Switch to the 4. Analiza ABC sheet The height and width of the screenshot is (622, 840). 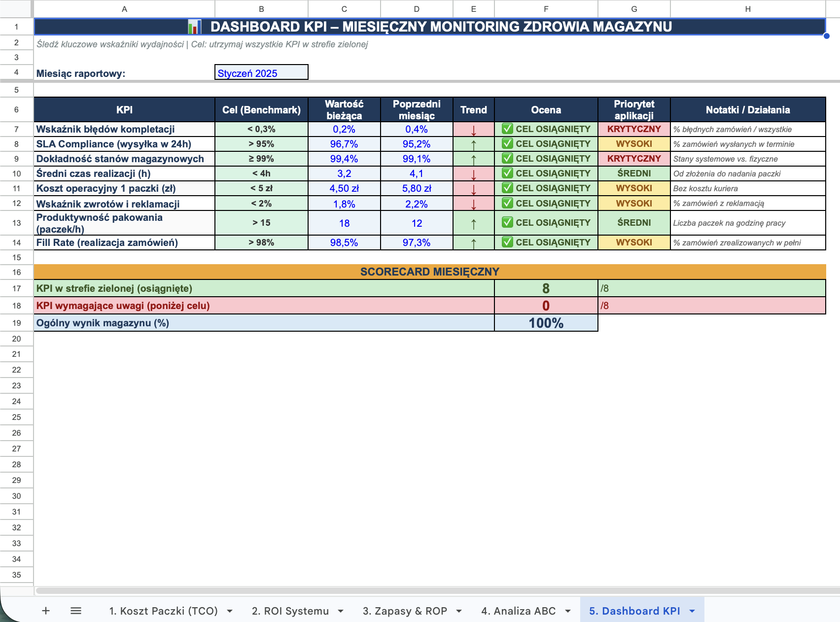point(518,610)
